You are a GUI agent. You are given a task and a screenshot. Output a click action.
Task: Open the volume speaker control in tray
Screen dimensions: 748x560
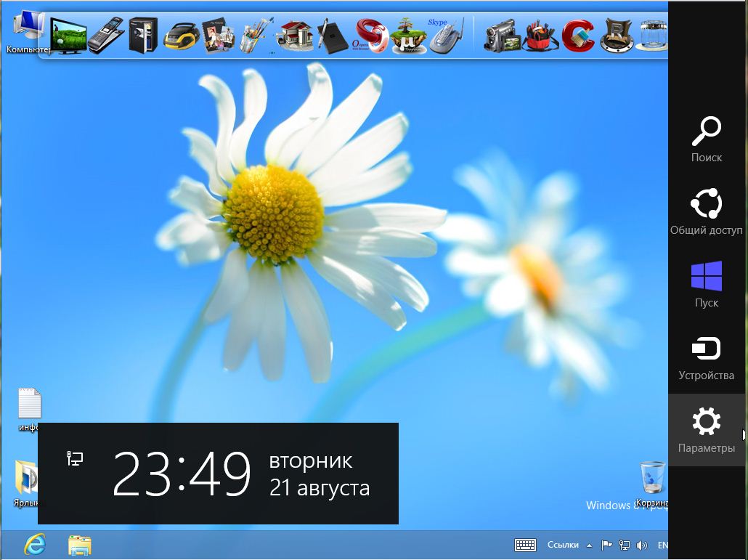pyautogui.click(x=641, y=545)
